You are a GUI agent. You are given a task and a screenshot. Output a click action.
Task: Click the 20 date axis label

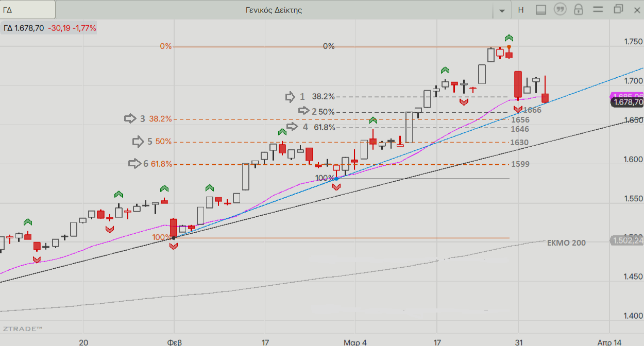(83, 342)
